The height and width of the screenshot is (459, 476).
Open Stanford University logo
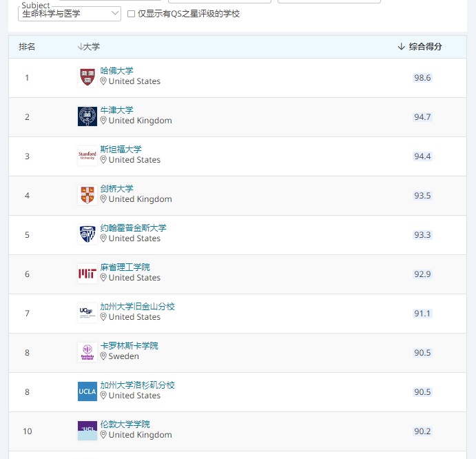pyautogui.click(x=87, y=156)
